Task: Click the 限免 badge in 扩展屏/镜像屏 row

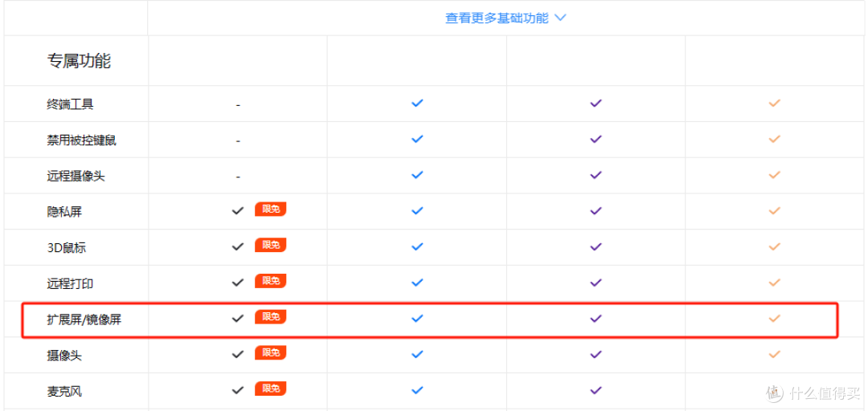Action: point(270,317)
